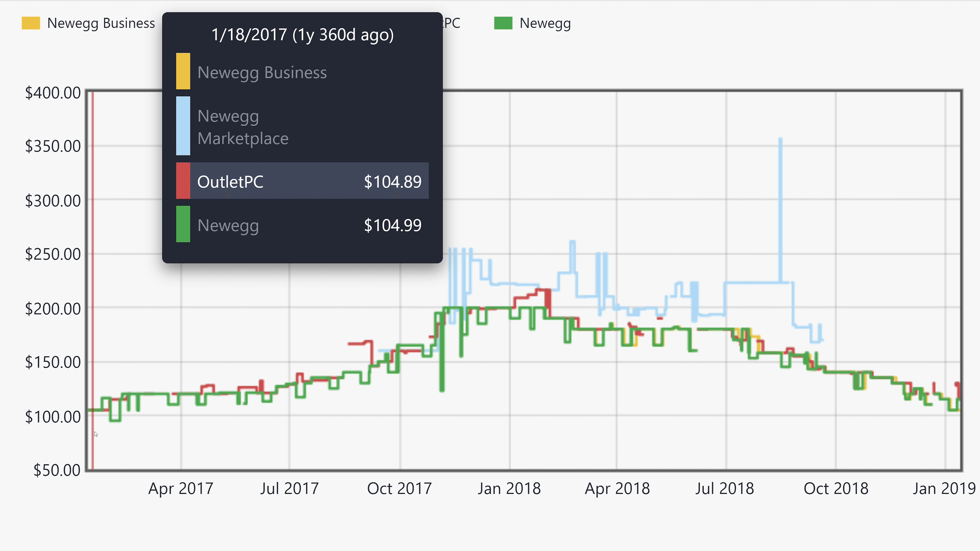Toggle the green Newegg legend color box

click(503, 23)
